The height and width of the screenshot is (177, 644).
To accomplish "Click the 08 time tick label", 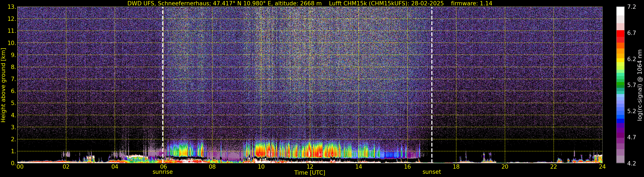I will point(212,167).
